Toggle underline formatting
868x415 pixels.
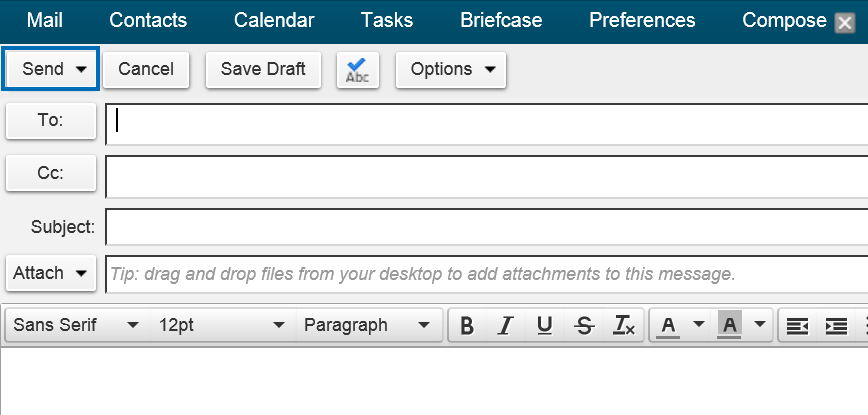545,325
